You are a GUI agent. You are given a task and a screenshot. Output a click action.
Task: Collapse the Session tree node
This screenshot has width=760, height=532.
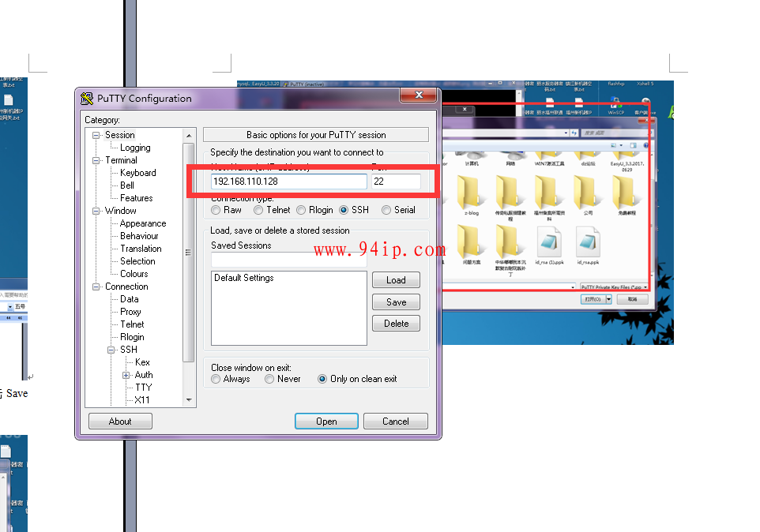click(96, 136)
